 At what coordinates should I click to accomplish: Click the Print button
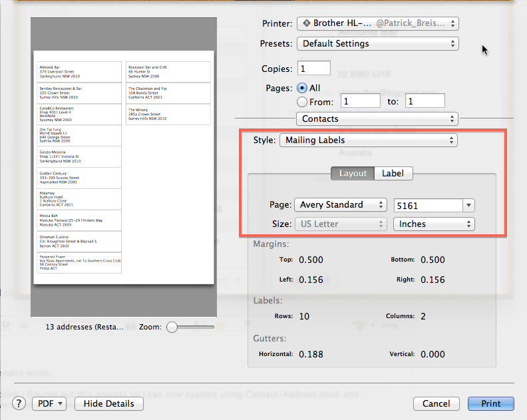click(x=491, y=403)
